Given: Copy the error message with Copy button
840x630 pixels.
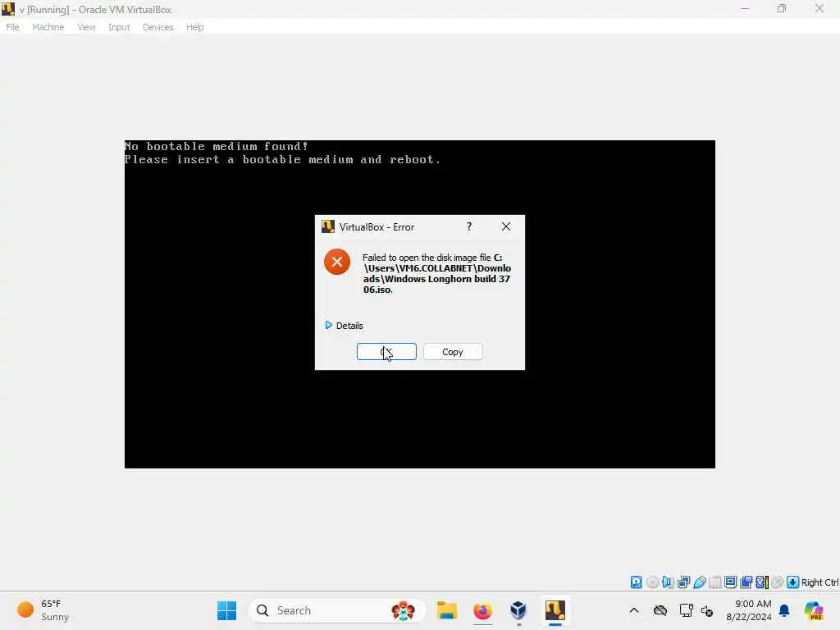Looking at the screenshot, I should tap(453, 352).
